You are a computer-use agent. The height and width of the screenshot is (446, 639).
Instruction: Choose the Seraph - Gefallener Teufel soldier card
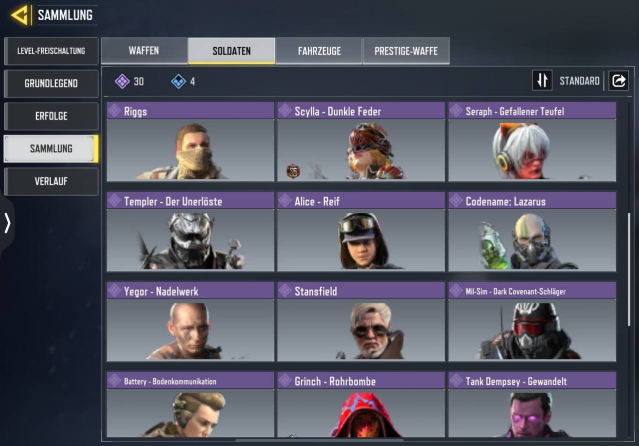tap(532, 141)
